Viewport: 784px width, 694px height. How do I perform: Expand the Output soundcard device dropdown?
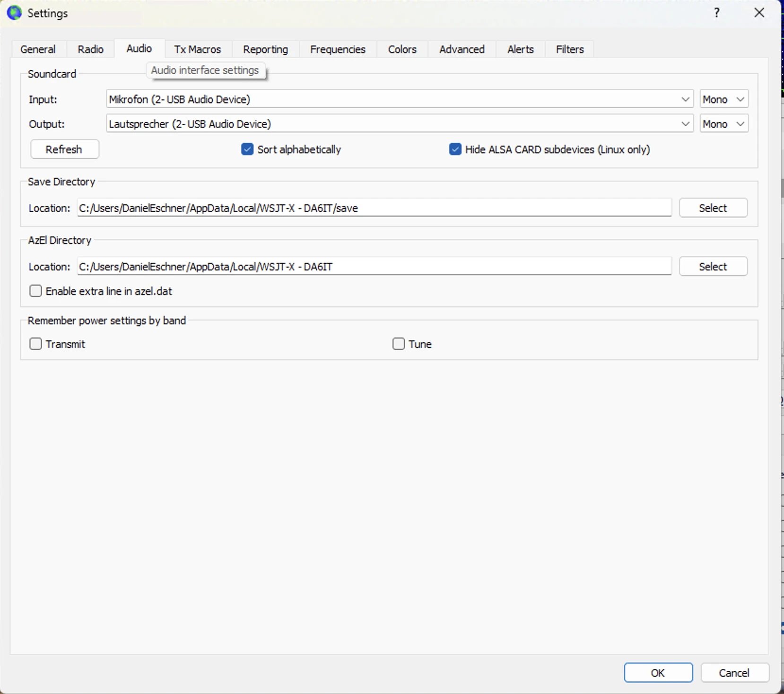[x=400, y=124]
